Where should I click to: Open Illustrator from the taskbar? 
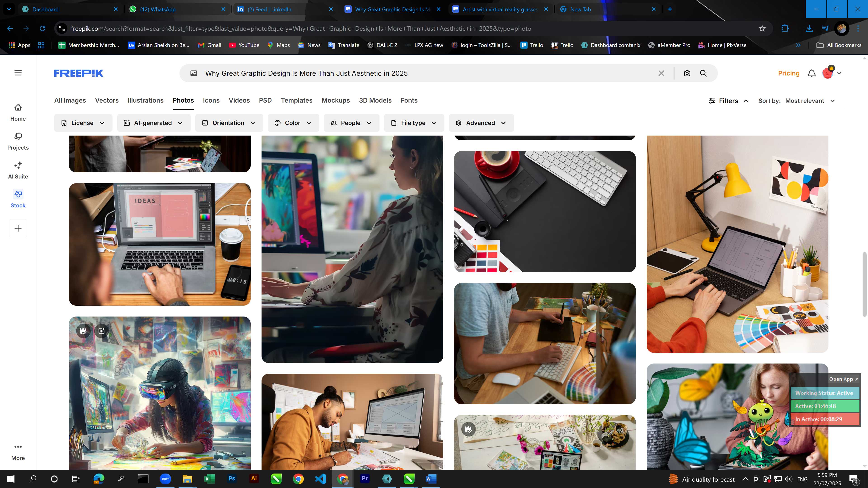click(x=254, y=479)
